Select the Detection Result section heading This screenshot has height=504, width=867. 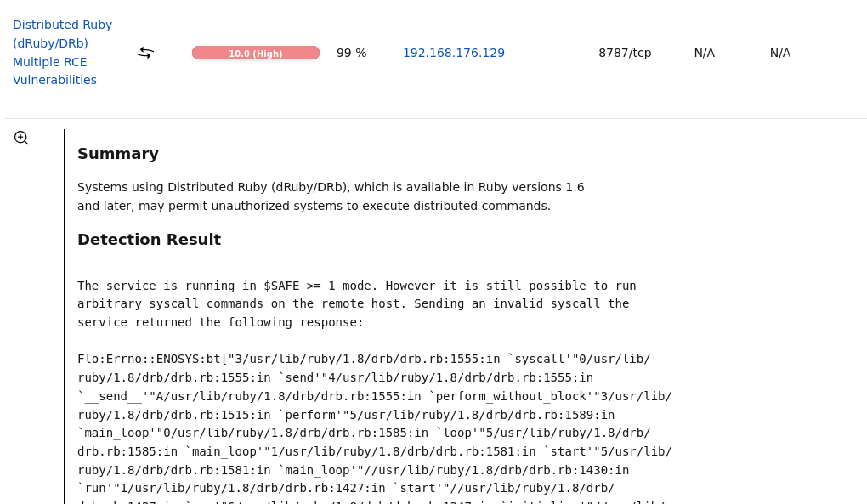[x=149, y=240]
